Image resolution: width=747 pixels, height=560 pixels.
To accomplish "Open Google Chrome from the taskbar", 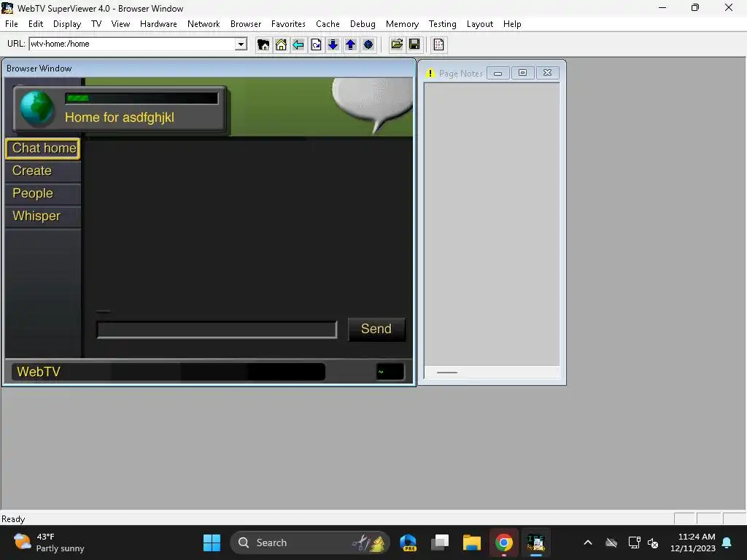I will pos(503,542).
